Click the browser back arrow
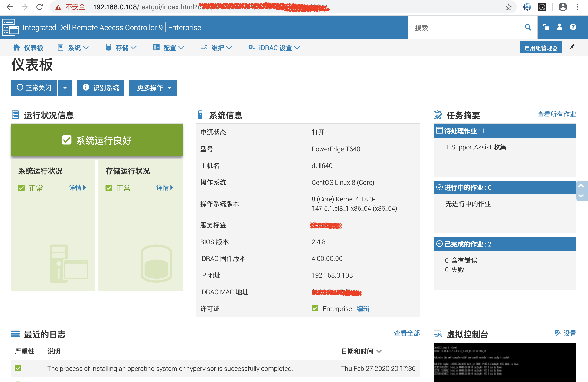This screenshot has height=382, width=588. [10, 7]
